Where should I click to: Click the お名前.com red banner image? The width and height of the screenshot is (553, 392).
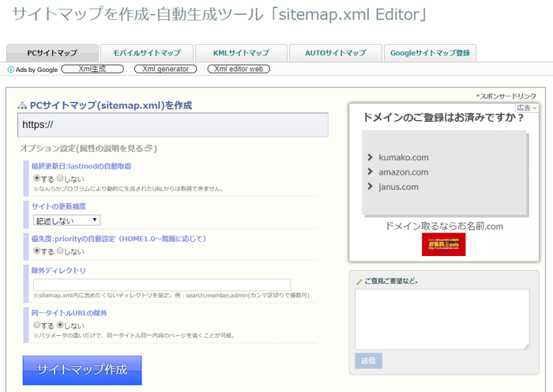pyautogui.click(x=444, y=244)
